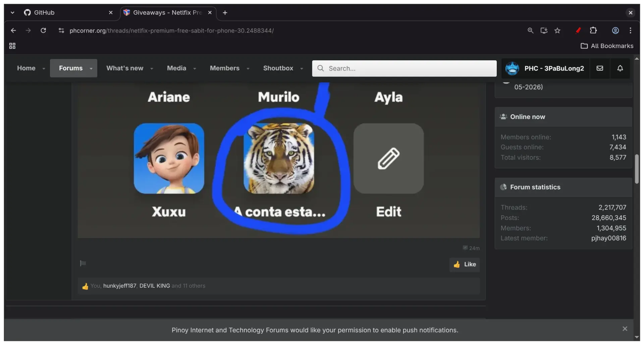The width and height of the screenshot is (644, 345).
Task: Expand the Shoutbox dropdown arrow
Action: [302, 68]
